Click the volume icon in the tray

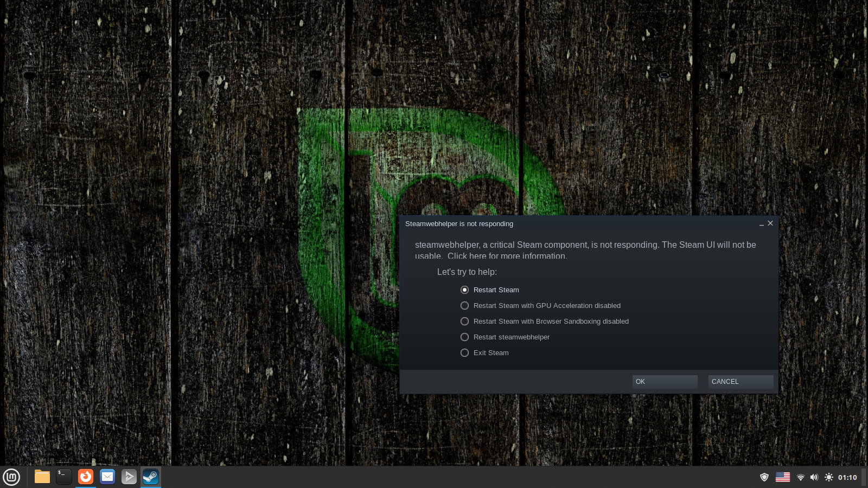pyautogui.click(x=814, y=477)
